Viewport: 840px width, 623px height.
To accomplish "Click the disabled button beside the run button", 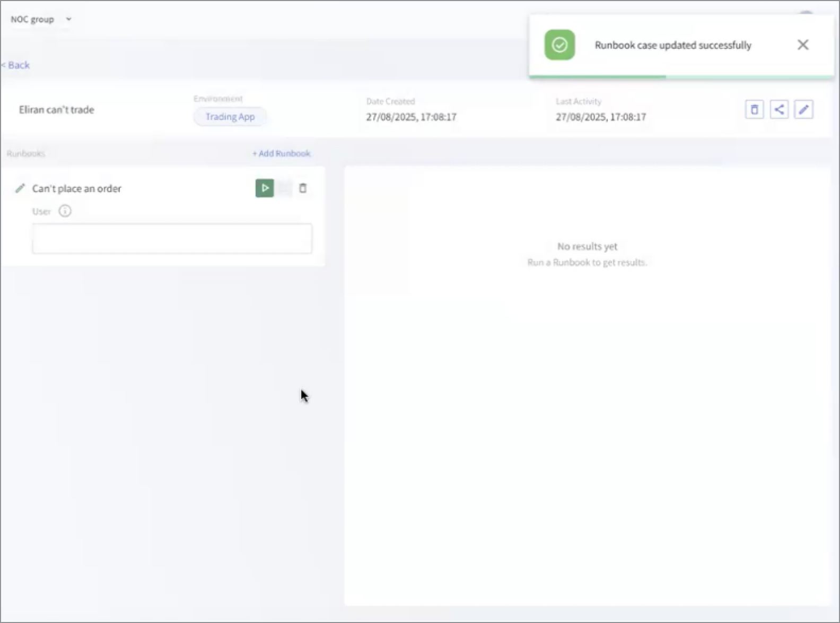I will [284, 188].
